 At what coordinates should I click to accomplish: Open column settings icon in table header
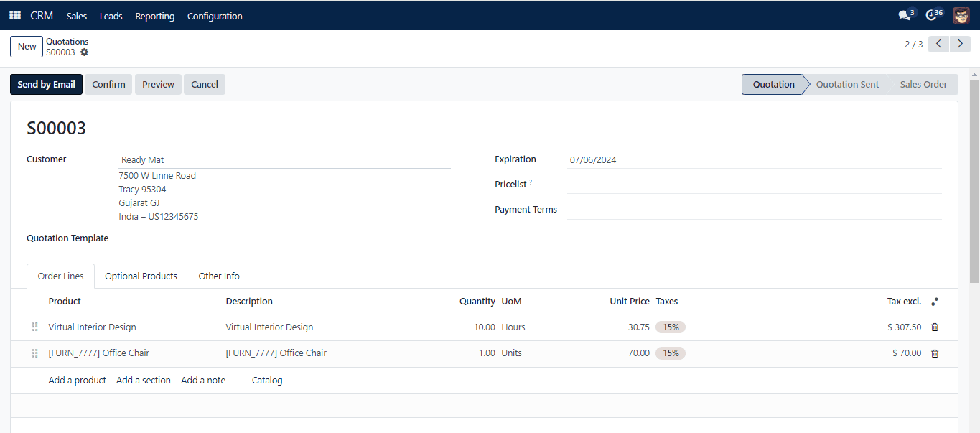tap(934, 302)
